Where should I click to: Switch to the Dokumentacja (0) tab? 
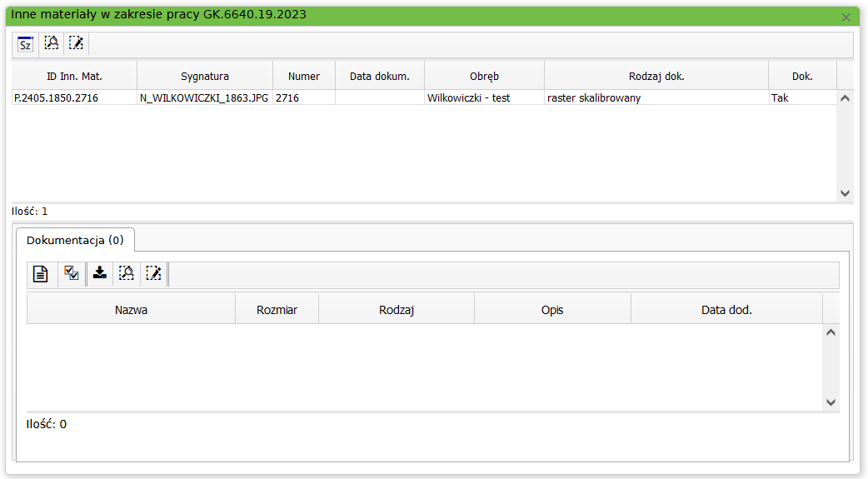[75, 240]
